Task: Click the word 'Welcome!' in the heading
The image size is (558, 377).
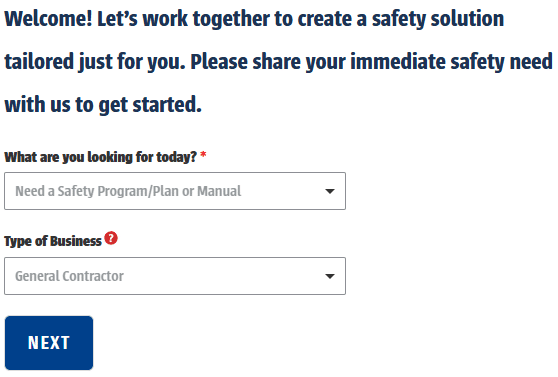Action: (48, 19)
